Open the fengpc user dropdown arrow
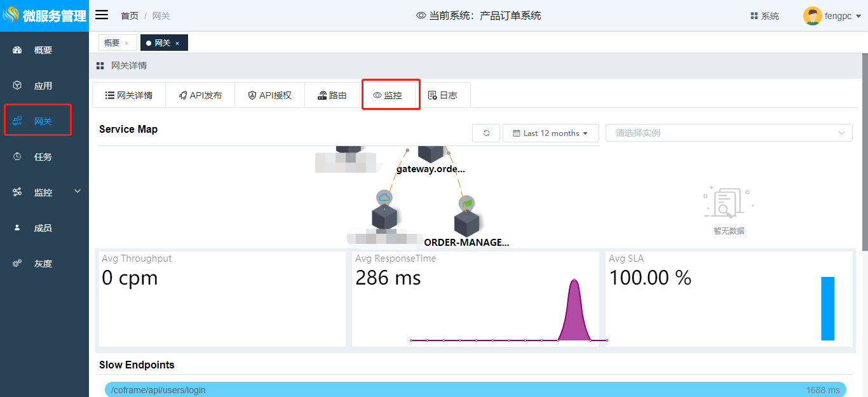 click(x=858, y=17)
